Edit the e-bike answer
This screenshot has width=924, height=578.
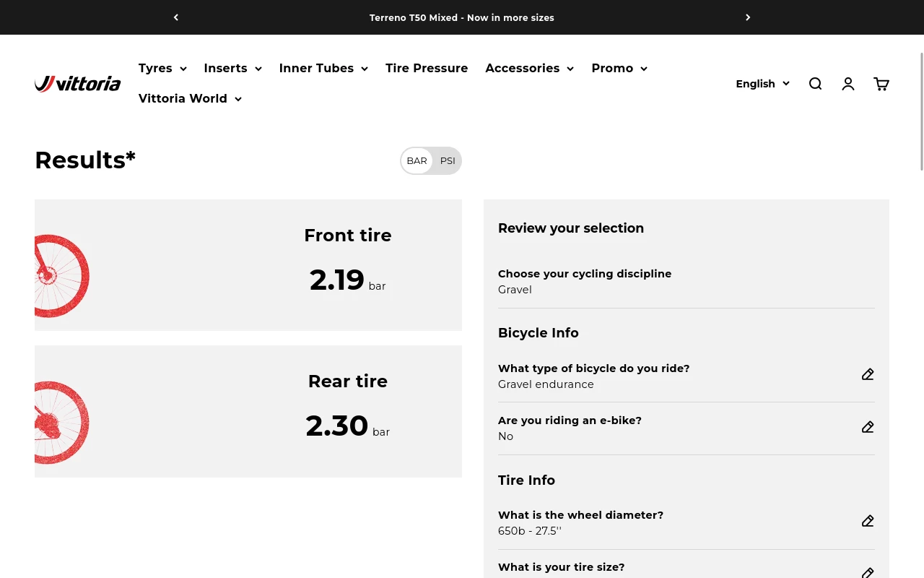[868, 427]
